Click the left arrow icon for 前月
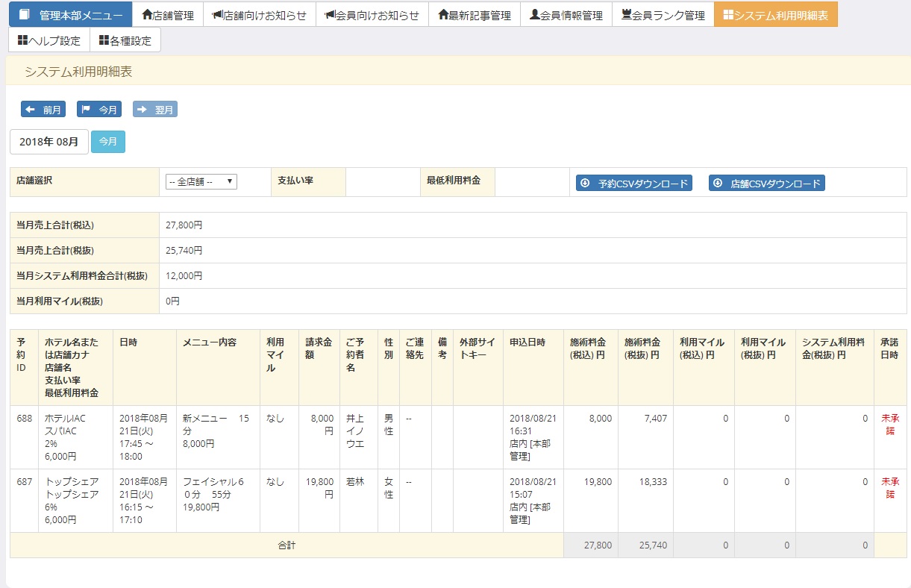 [x=31, y=110]
